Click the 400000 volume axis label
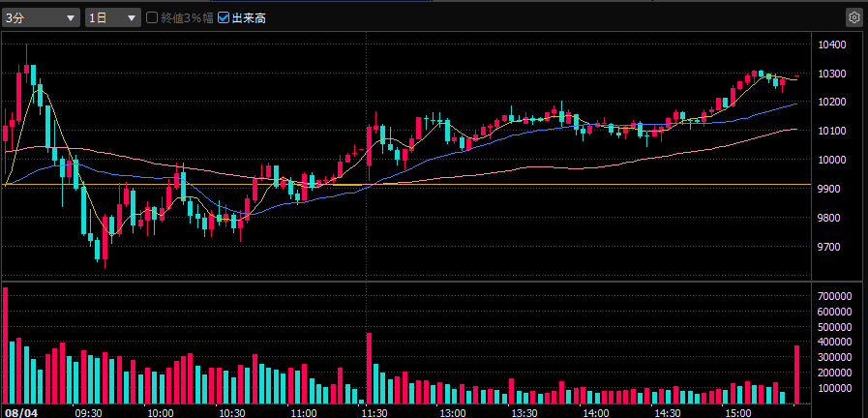 834,343
